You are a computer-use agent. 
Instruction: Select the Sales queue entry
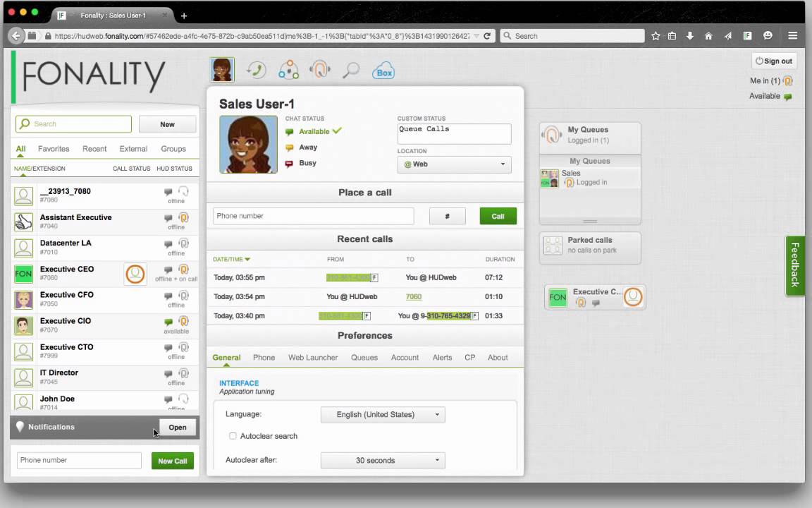(x=590, y=178)
